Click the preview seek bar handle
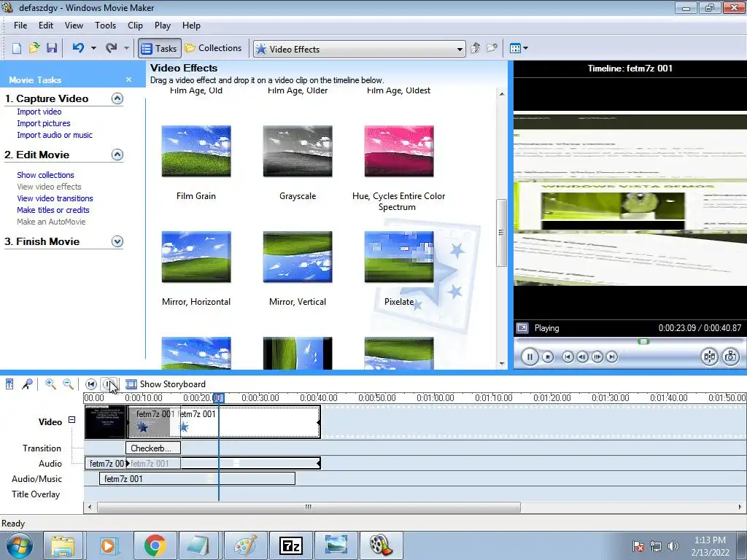The height and width of the screenshot is (560, 747). (643, 341)
